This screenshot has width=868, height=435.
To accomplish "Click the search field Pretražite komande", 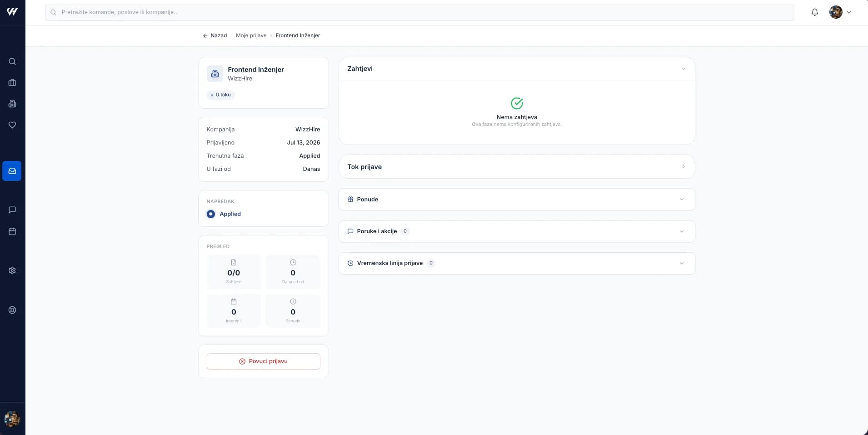I will coord(419,12).
